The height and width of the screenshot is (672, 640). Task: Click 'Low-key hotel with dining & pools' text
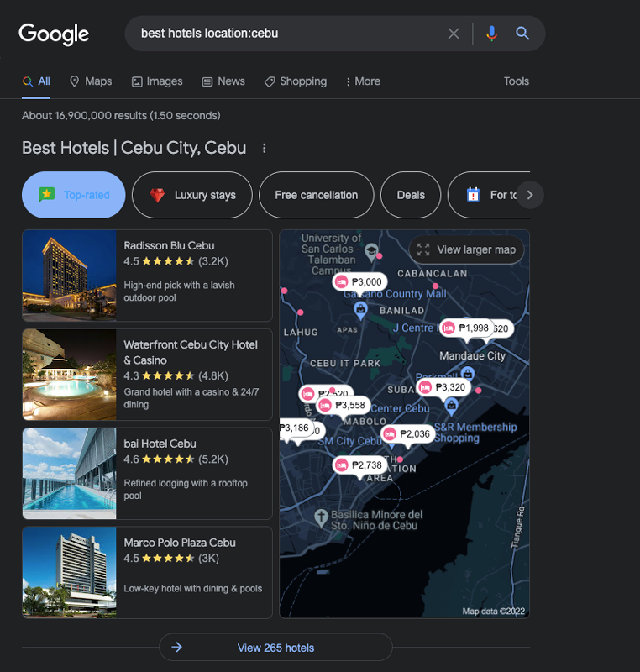point(193,589)
